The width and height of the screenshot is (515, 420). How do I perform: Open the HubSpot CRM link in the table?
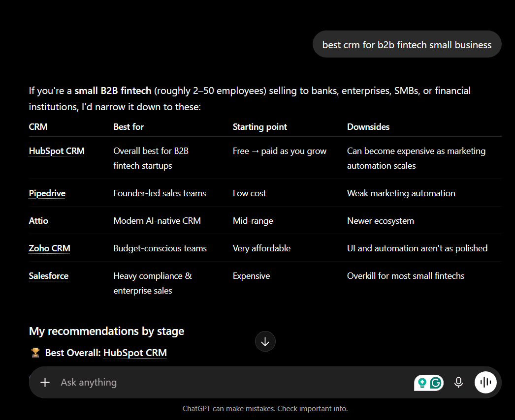pyautogui.click(x=57, y=151)
